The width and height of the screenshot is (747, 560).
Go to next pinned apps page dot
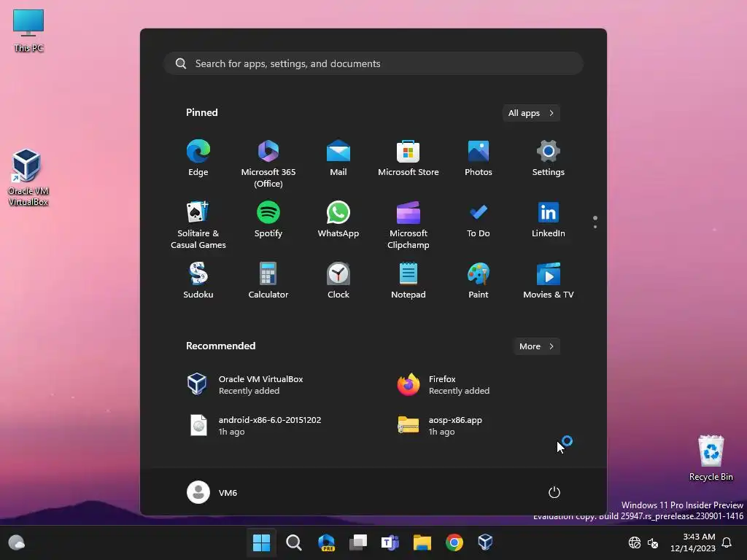[595, 227]
